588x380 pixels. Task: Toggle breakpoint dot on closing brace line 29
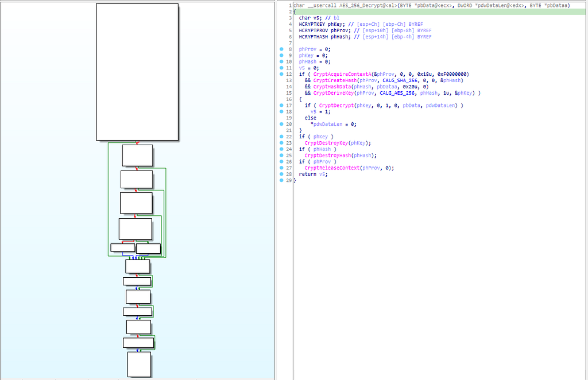[281, 180]
